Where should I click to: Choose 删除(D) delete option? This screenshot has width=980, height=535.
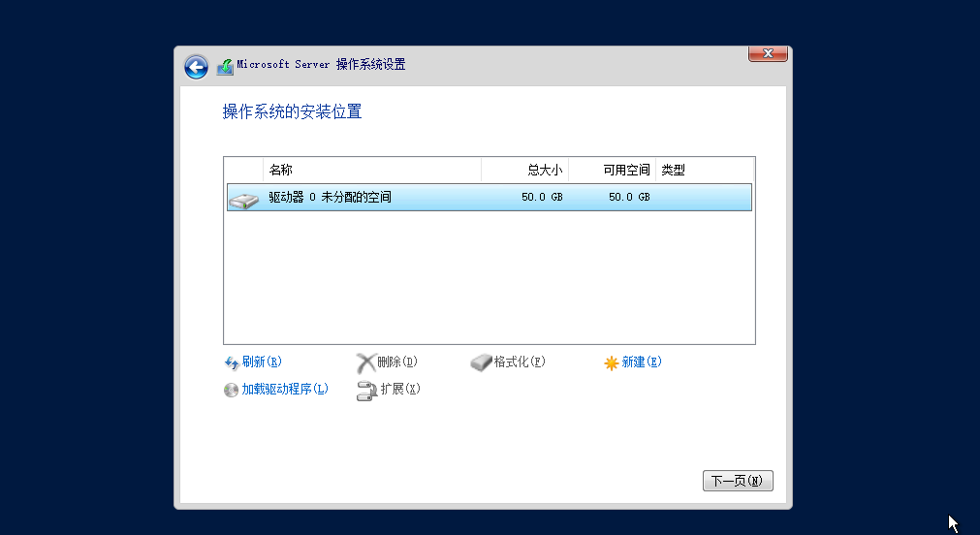[x=397, y=362]
